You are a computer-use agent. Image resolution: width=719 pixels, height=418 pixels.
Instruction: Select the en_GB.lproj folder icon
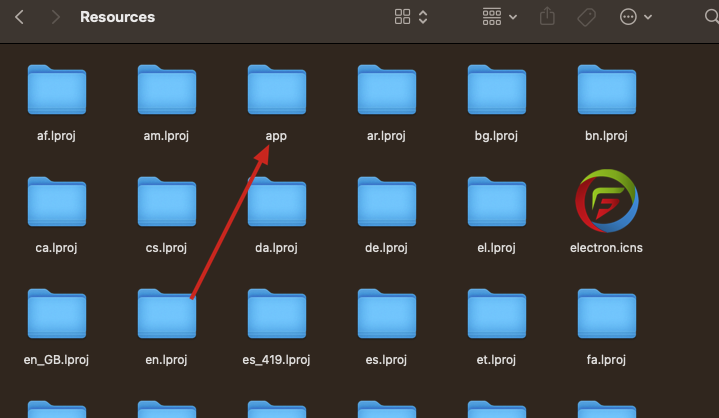(56, 314)
